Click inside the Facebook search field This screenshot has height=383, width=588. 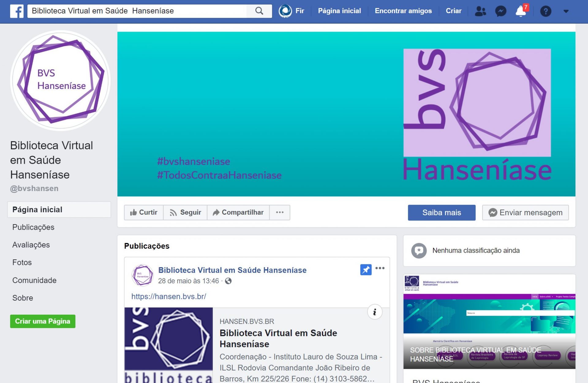[x=137, y=11]
